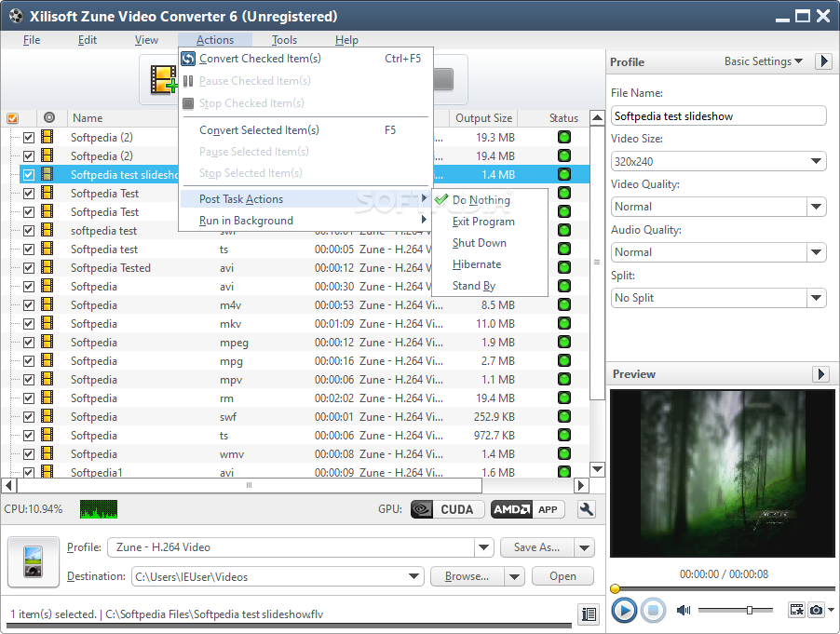
Task: Click the Status column header
Action: pos(563,118)
